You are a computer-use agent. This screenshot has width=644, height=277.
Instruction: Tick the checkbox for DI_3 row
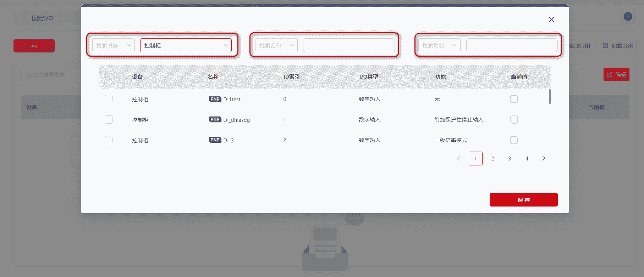tap(109, 140)
